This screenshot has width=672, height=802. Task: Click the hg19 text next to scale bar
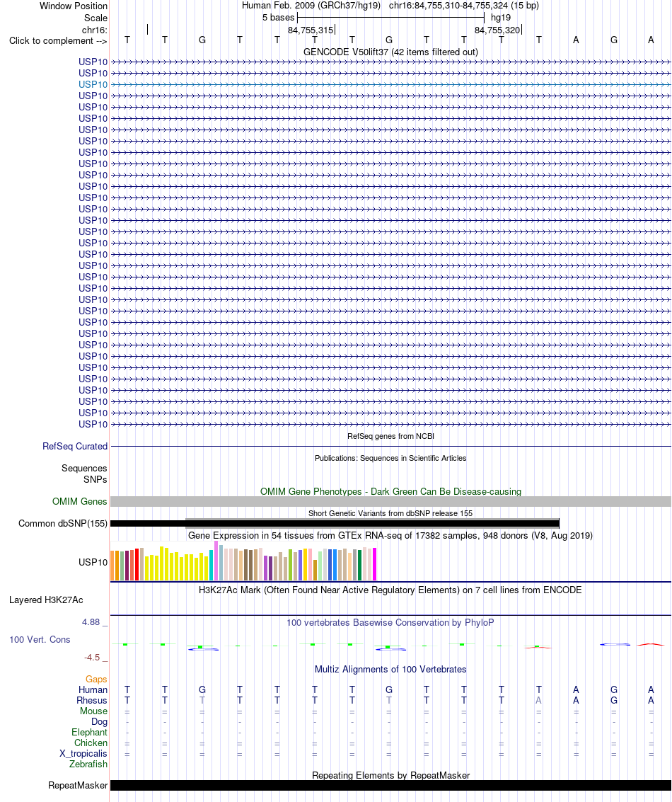tap(501, 18)
